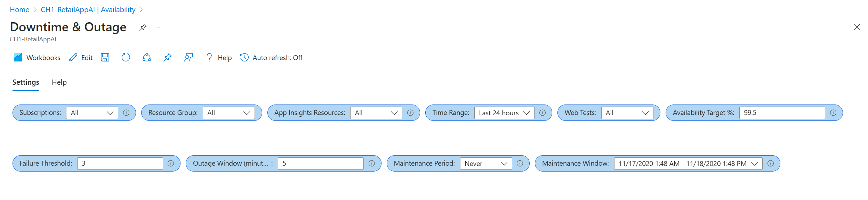The image size is (868, 200).
Task: Click the pin icon next to Downtime & Outage title
Action: click(143, 27)
